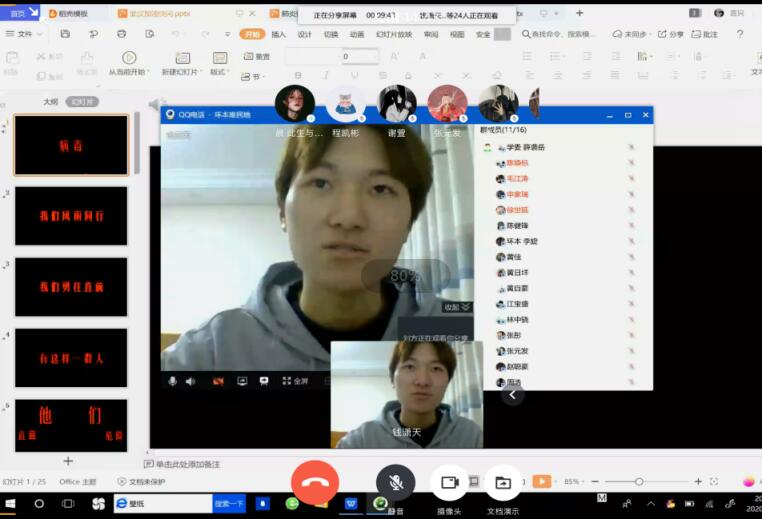This screenshot has height=519, width=762.
Task: Open the 节 section dropdown
Action: coord(251,76)
